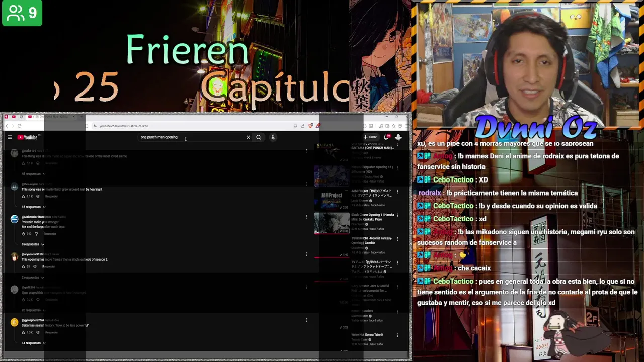The width and height of the screenshot is (644, 362).
Task: Open the TSUKIMICHI Moonlit Fantasy video title
Action: click(x=372, y=240)
